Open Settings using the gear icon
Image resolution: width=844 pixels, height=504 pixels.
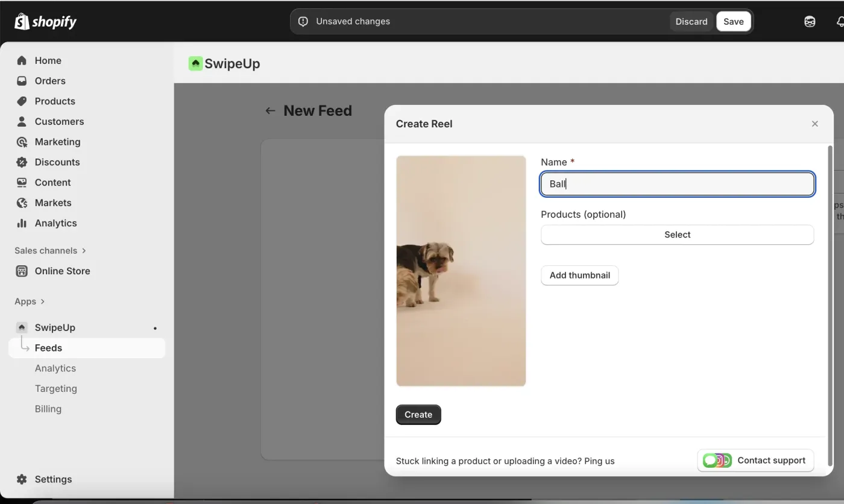pos(20,479)
